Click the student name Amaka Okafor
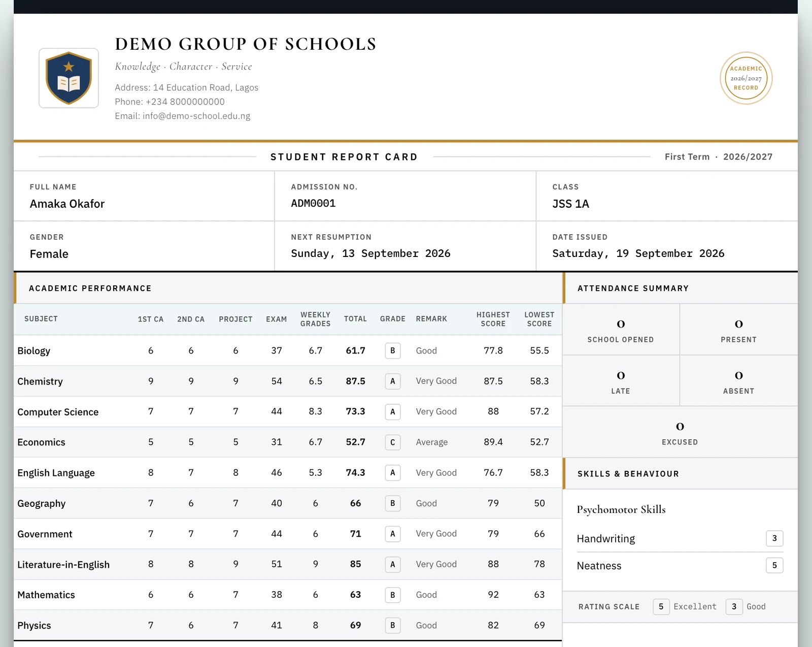The width and height of the screenshot is (812, 647). coord(67,204)
